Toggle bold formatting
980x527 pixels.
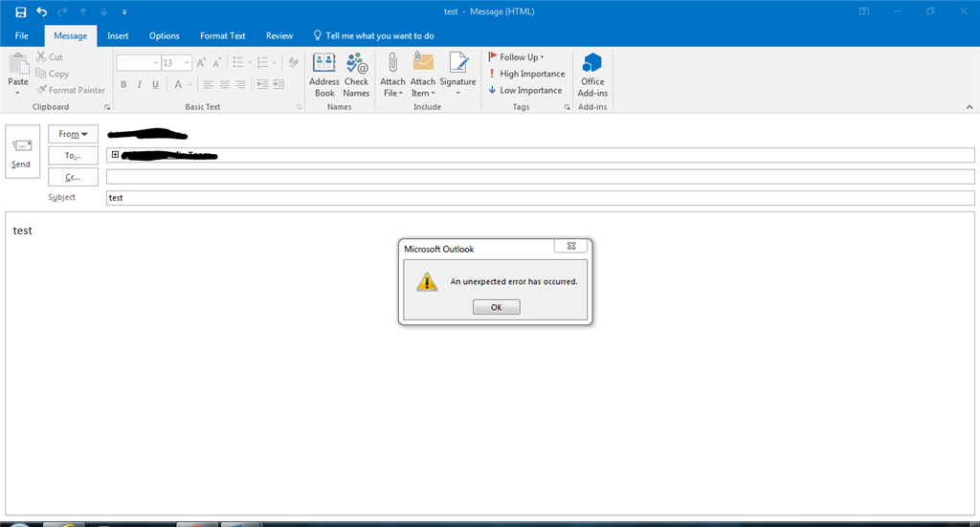coord(123,84)
